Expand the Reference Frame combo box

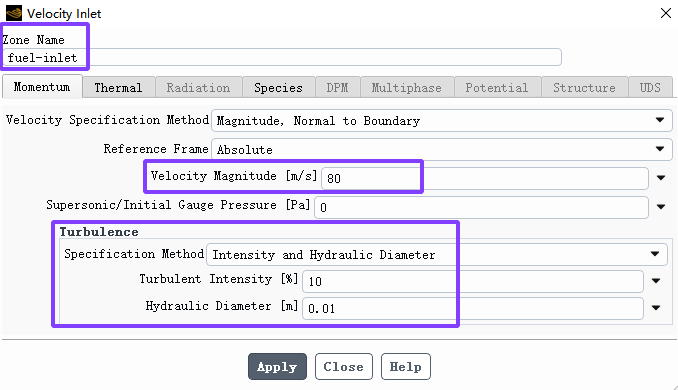pyautogui.click(x=441, y=149)
